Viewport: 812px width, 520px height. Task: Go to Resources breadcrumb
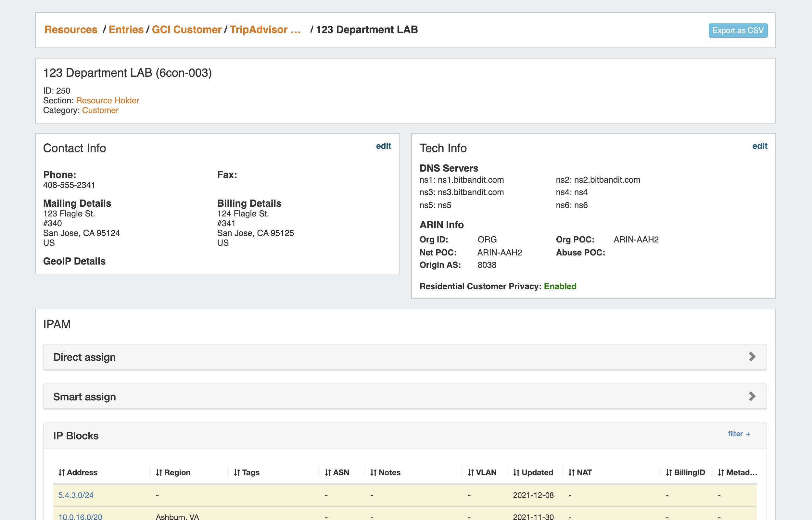(71, 30)
